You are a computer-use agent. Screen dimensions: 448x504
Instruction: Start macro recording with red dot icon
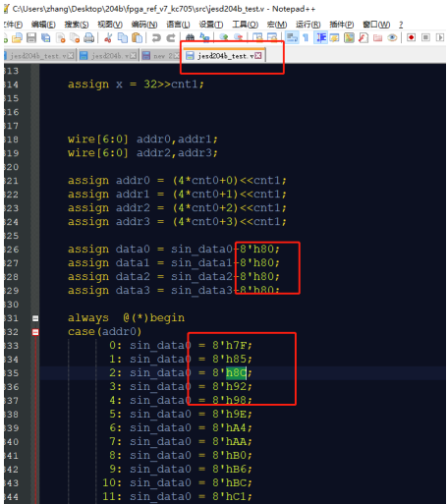[x=411, y=37]
